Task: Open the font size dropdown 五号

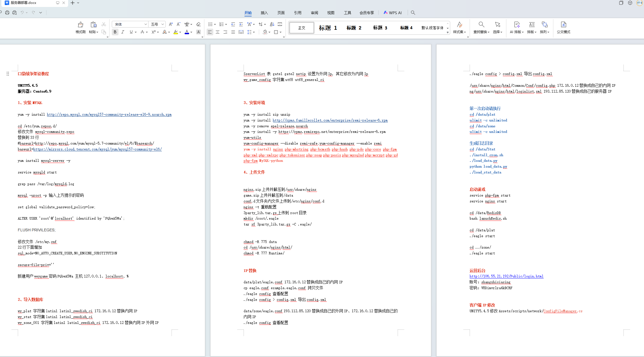Action: 163,24
